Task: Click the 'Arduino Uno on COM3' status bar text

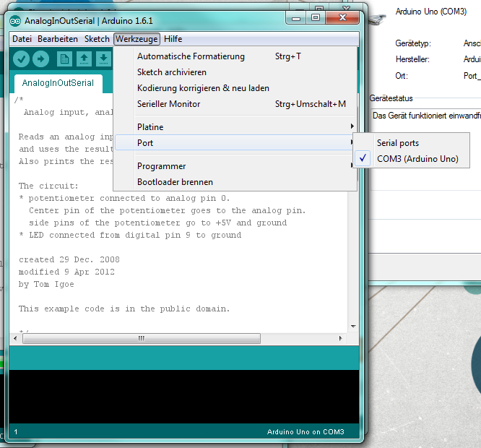Action: 305,431
